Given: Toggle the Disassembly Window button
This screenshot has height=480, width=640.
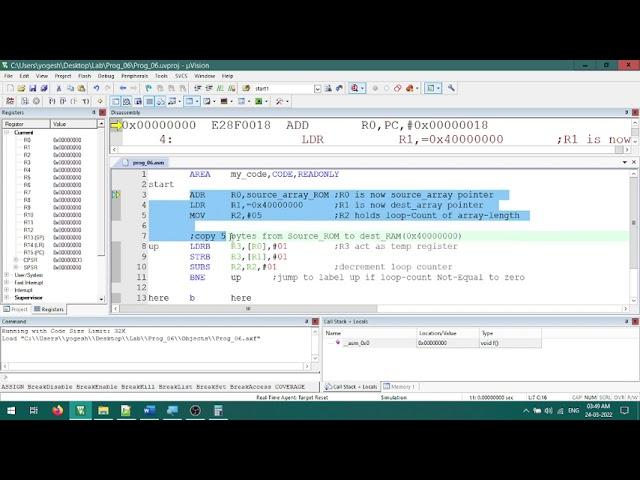Looking at the screenshot, I should pos(127,101).
